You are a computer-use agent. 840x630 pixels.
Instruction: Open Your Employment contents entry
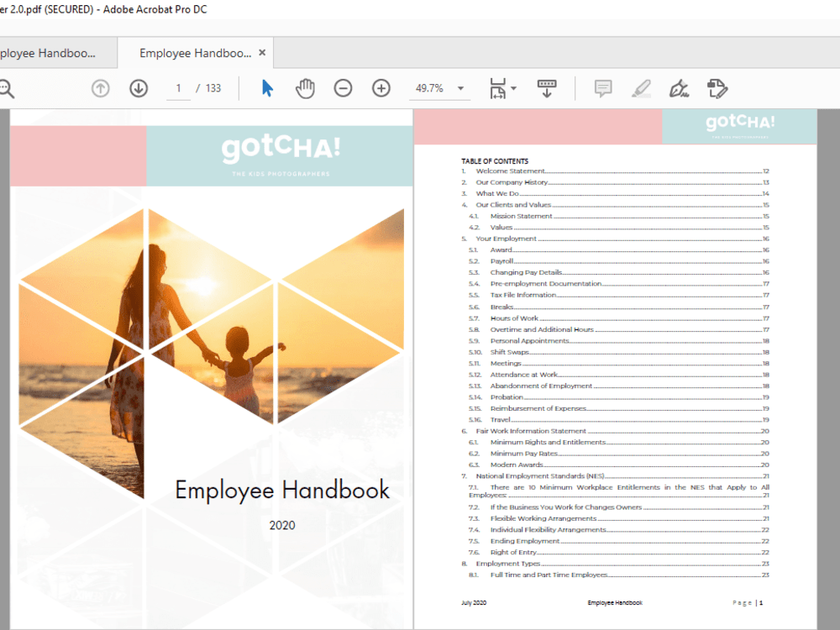tap(615, 239)
